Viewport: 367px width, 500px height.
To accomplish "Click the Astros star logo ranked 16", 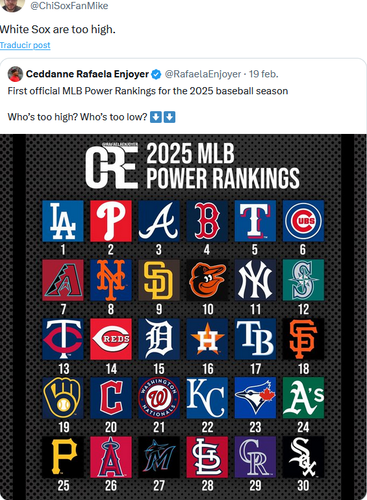I will click(207, 339).
